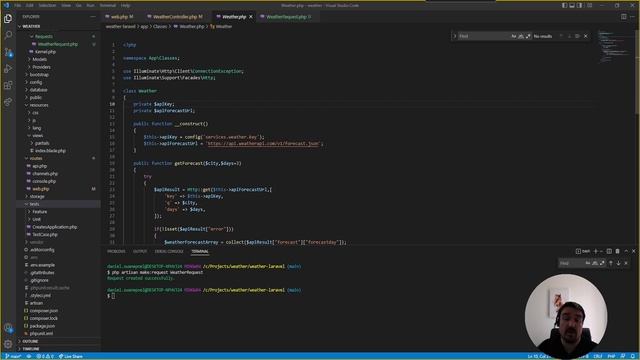Switch to the WeatherRequest.php tab

(x=288, y=17)
